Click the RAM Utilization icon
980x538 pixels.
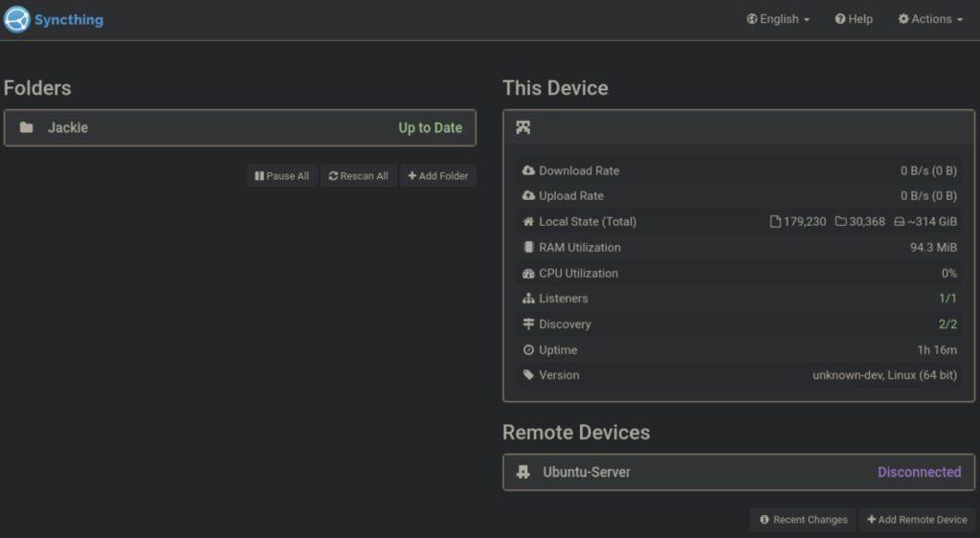(x=528, y=247)
